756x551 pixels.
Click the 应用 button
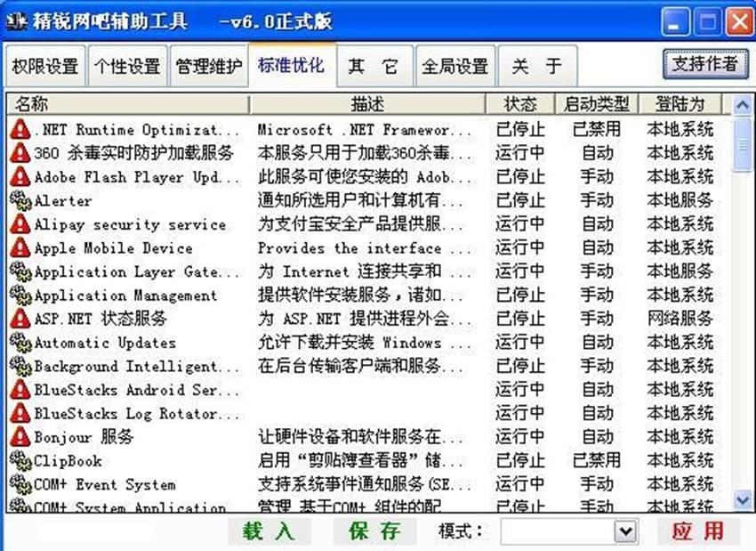click(x=698, y=531)
